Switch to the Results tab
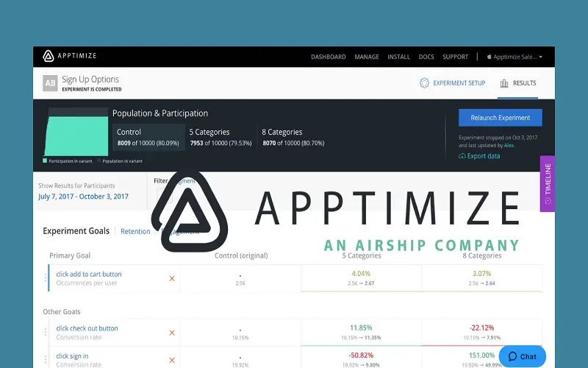This screenshot has width=588, height=368. click(x=518, y=83)
